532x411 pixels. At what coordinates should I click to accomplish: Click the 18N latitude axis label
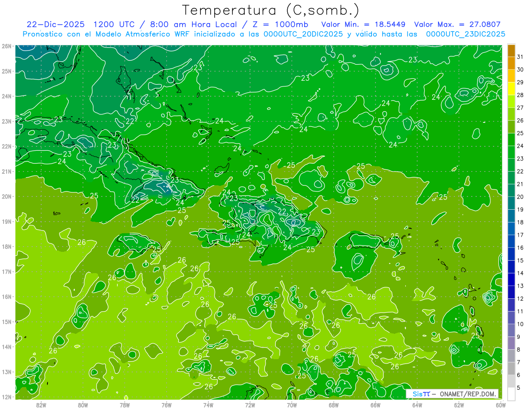6,247
